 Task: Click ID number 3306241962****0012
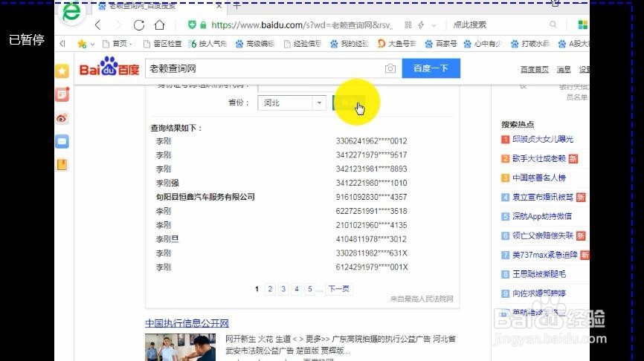pyautogui.click(x=371, y=141)
